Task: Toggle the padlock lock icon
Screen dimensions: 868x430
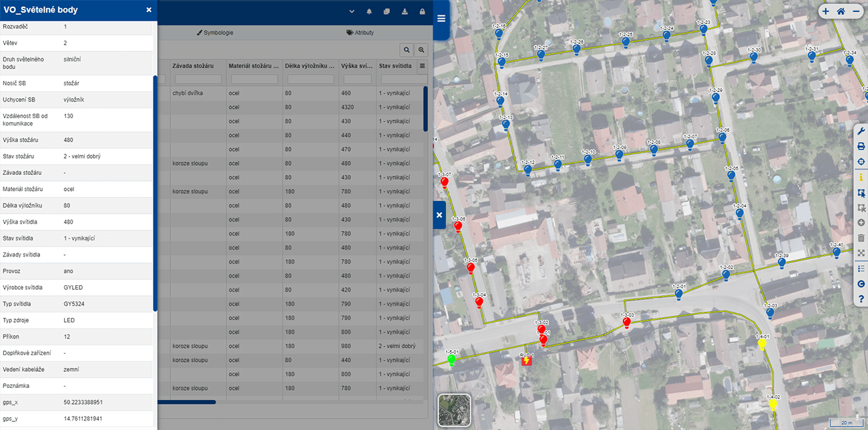Action: (x=422, y=12)
